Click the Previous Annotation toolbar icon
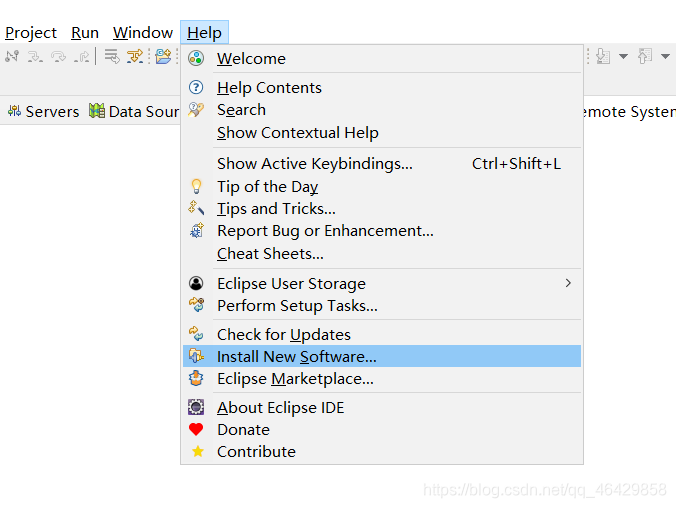 pyautogui.click(x=645, y=56)
